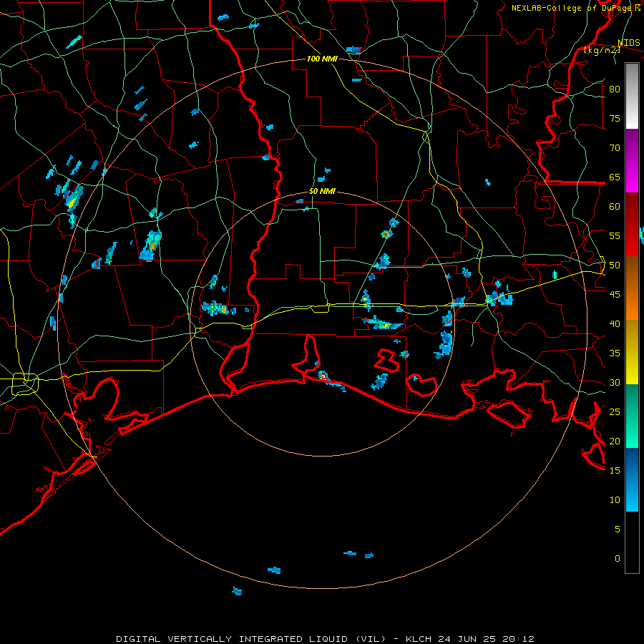This screenshot has width=644, height=644.
Task: Click the scale value 35
Action: tap(615, 353)
